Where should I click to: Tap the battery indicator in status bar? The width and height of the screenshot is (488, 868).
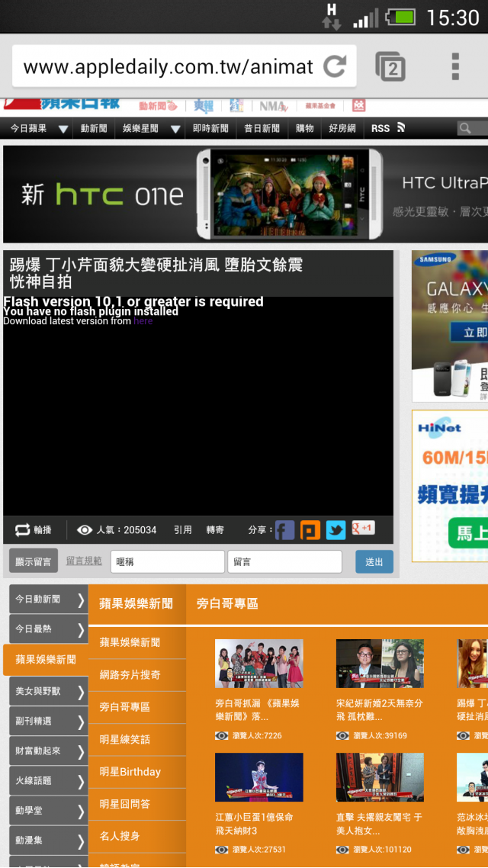pos(401,17)
